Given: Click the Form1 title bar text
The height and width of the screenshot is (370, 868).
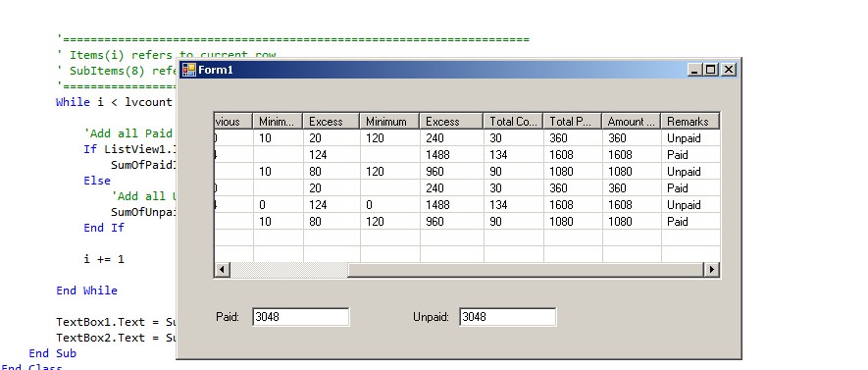Looking at the screenshot, I should [216, 70].
